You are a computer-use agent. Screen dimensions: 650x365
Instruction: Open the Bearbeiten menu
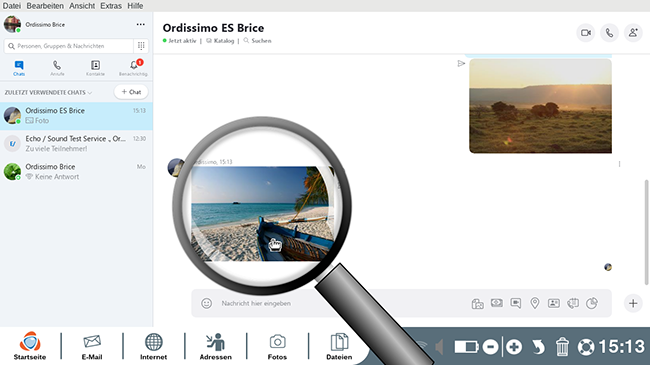[45, 6]
